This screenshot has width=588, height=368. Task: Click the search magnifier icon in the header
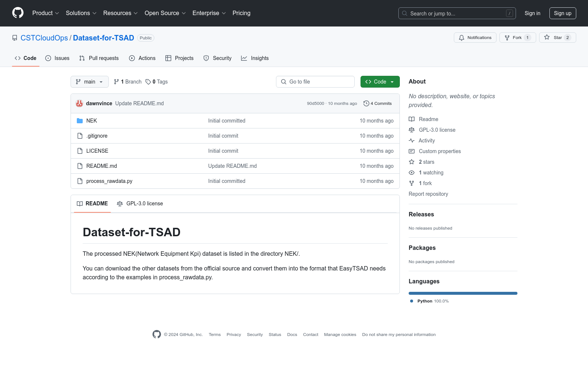[x=405, y=13]
